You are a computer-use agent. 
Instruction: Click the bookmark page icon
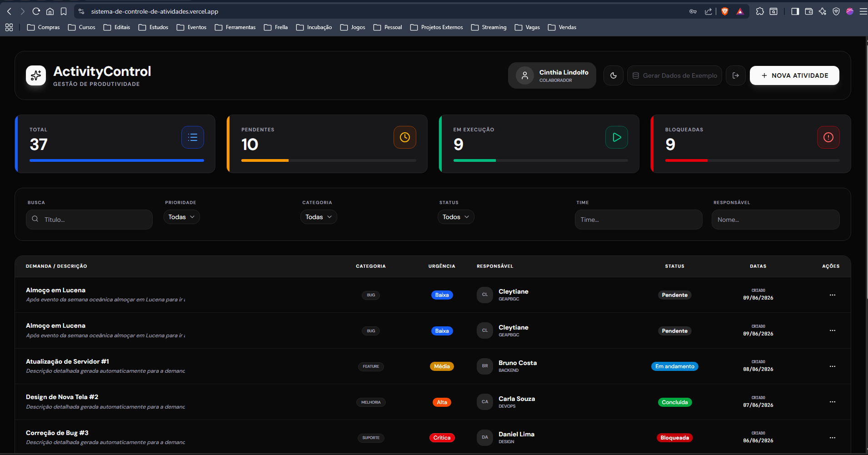pyautogui.click(x=64, y=11)
